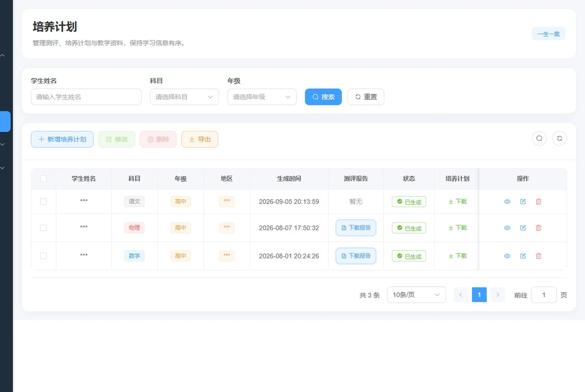
Task: Open the 10条/页 page size dropdown
Action: (416, 295)
